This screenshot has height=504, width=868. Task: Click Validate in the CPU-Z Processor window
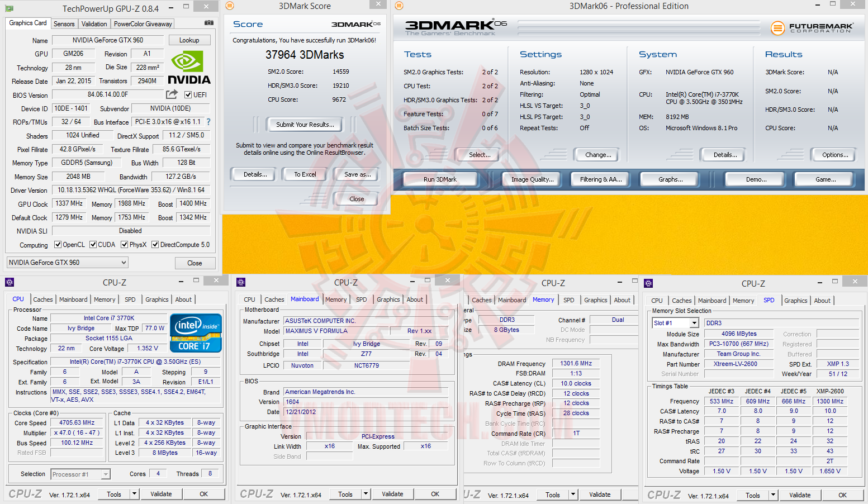pos(161,494)
